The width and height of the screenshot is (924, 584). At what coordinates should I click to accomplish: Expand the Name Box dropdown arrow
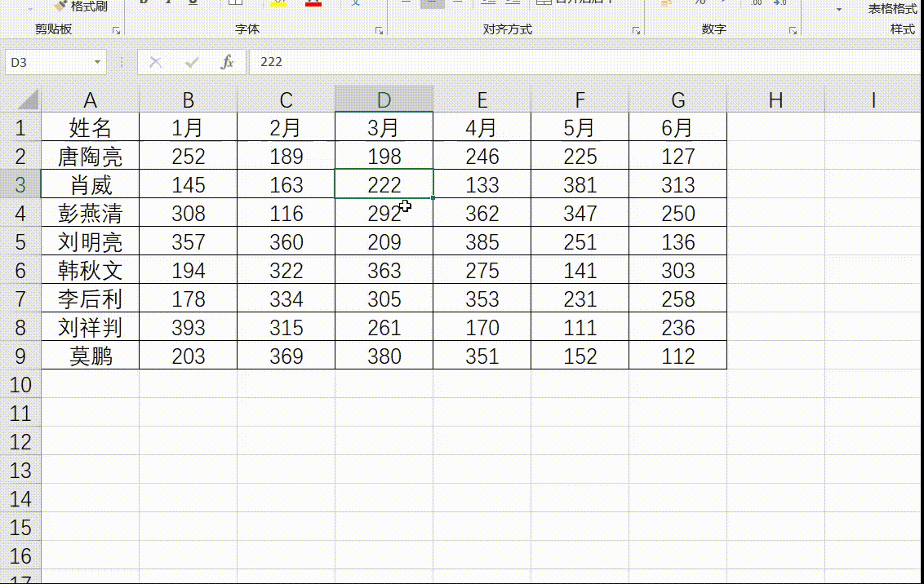tap(97, 62)
